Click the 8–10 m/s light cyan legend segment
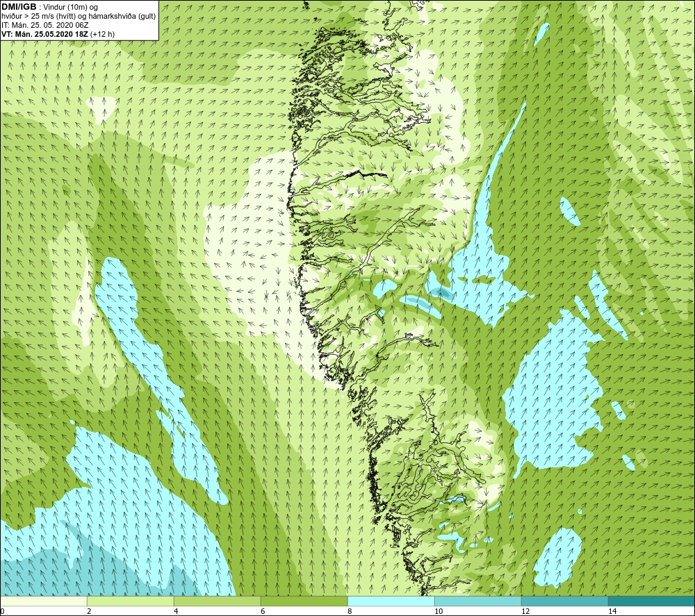The height and width of the screenshot is (616, 695). pyautogui.click(x=391, y=601)
